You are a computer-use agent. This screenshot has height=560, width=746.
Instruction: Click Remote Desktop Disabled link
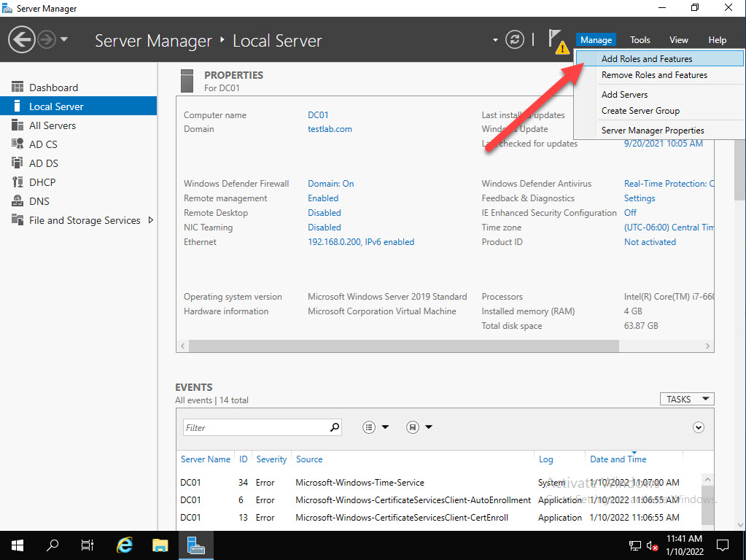pos(325,213)
